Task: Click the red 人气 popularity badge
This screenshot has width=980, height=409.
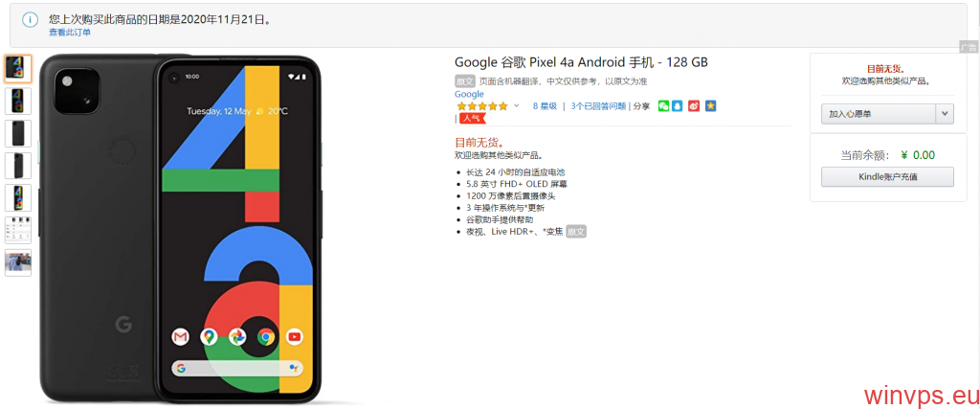Action: 473,118
